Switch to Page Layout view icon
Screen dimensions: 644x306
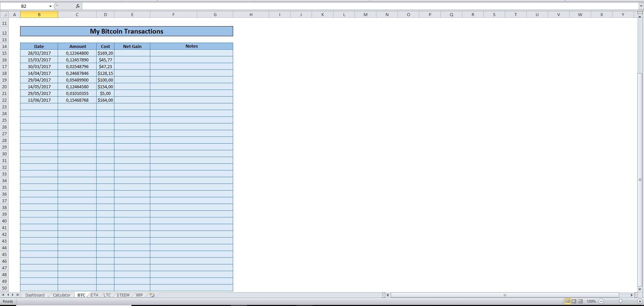click(x=574, y=301)
